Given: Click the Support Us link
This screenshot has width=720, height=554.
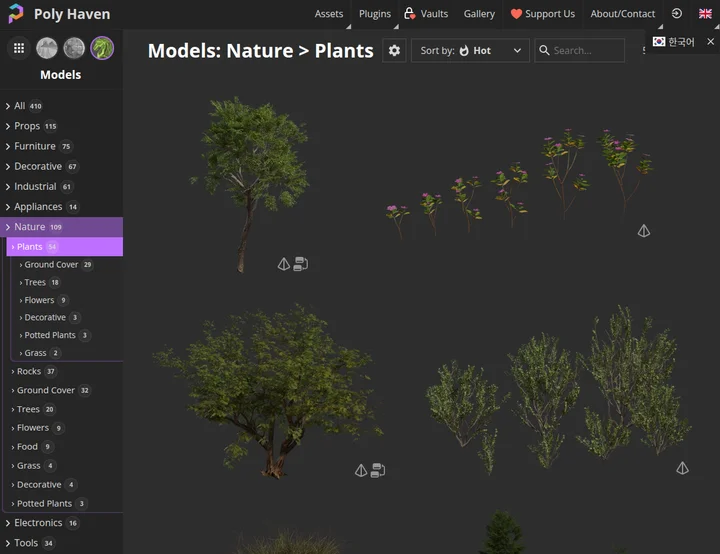Looking at the screenshot, I should [543, 14].
